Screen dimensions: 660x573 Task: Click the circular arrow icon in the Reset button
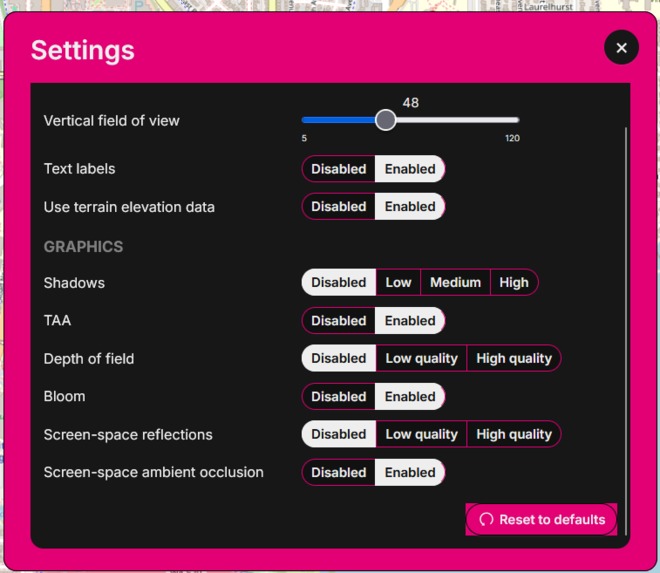point(486,520)
